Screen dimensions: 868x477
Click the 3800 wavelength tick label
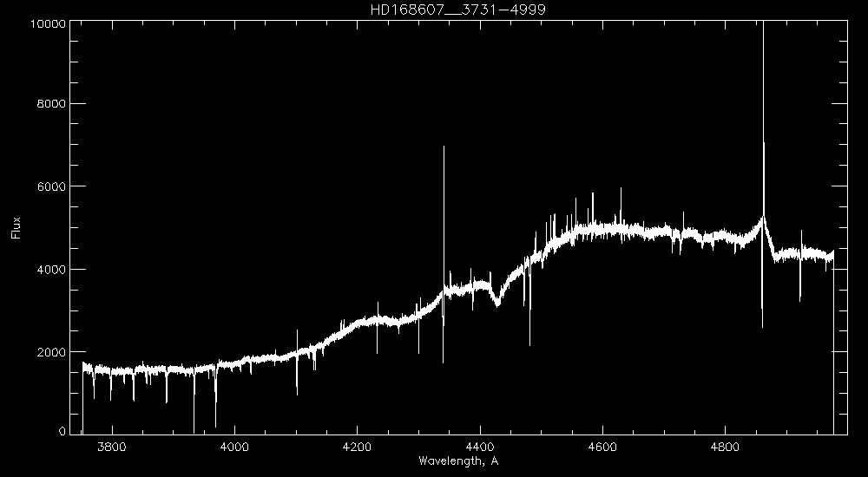pyautogui.click(x=112, y=446)
